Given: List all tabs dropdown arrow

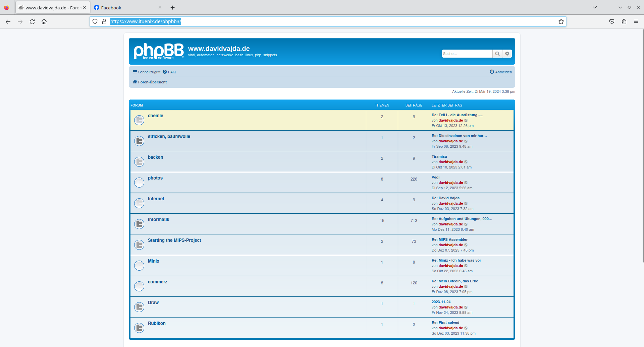Looking at the screenshot, I should (x=594, y=7).
